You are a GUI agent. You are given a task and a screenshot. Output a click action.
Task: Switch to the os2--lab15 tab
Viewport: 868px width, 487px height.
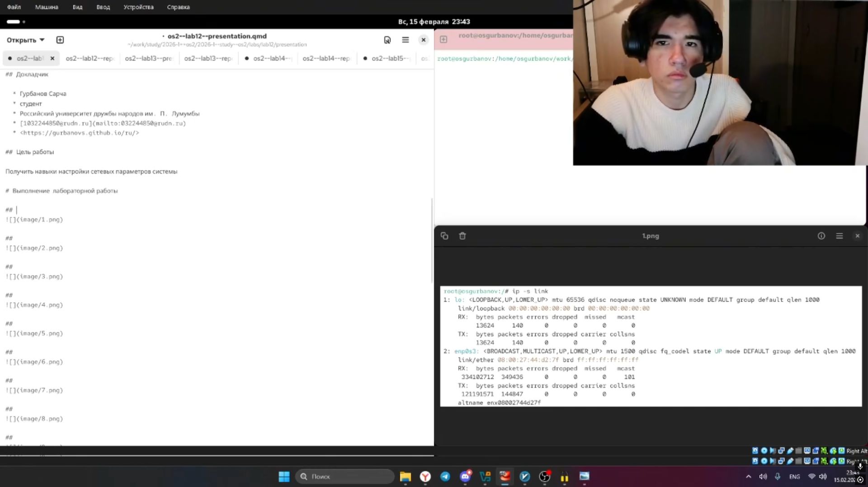point(387,58)
